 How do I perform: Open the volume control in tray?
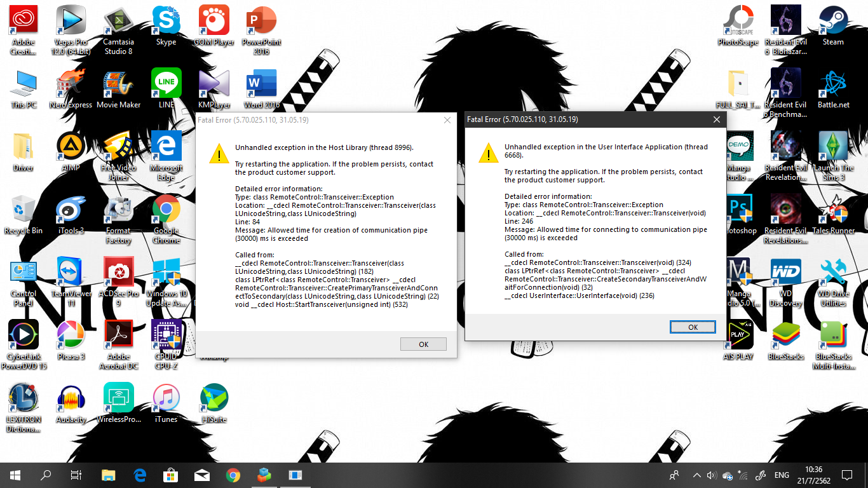click(x=712, y=475)
